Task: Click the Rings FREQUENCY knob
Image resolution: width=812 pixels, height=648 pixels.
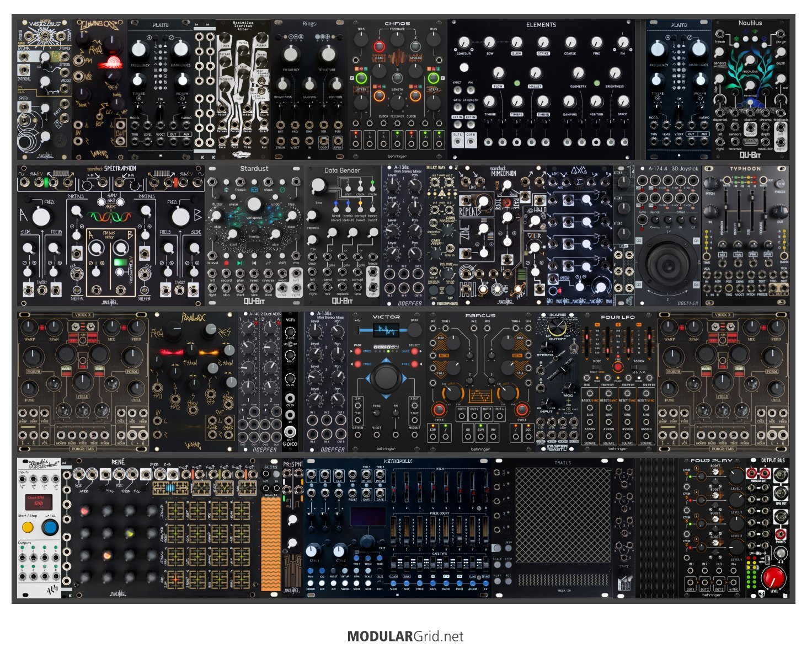Action: tap(291, 55)
